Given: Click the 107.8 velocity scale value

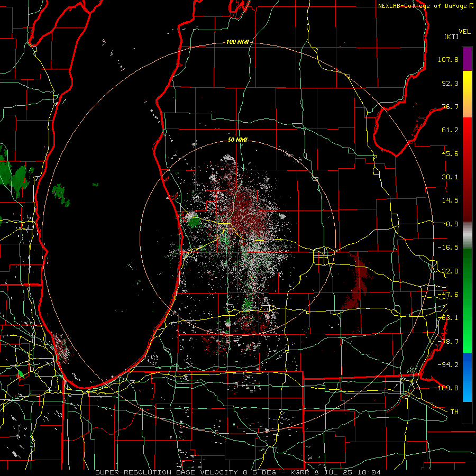Looking at the screenshot, I should (448, 59).
